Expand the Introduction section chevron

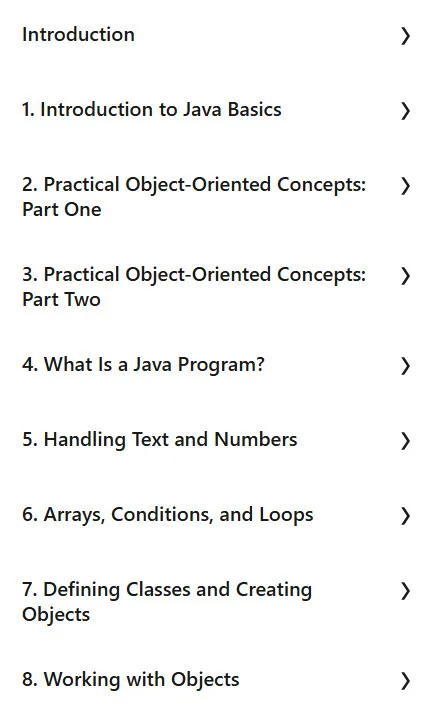click(x=405, y=36)
